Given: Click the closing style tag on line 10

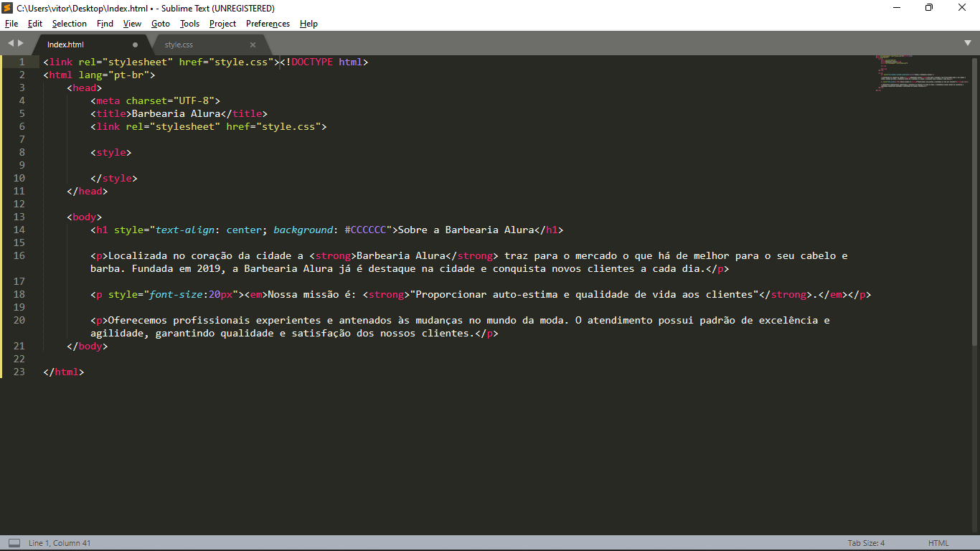Looking at the screenshot, I should [x=114, y=178].
